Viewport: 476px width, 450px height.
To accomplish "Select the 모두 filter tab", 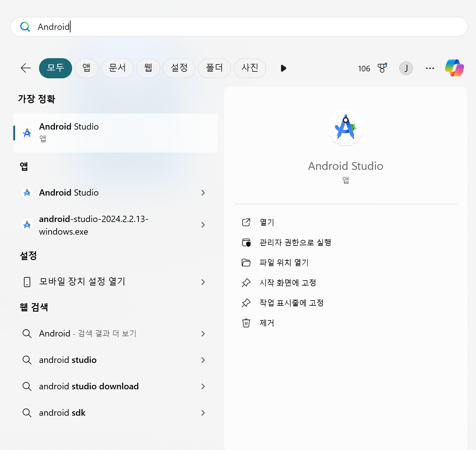I will pyautogui.click(x=55, y=68).
